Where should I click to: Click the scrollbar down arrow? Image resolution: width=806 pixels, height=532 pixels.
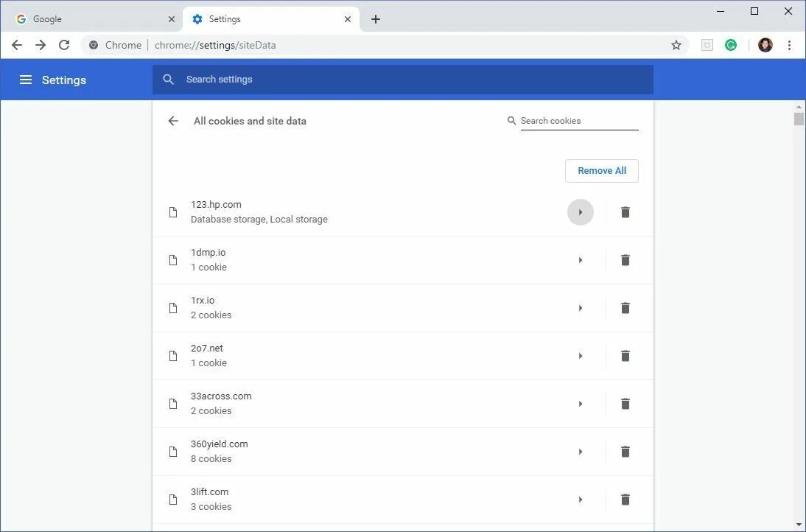(799, 525)
